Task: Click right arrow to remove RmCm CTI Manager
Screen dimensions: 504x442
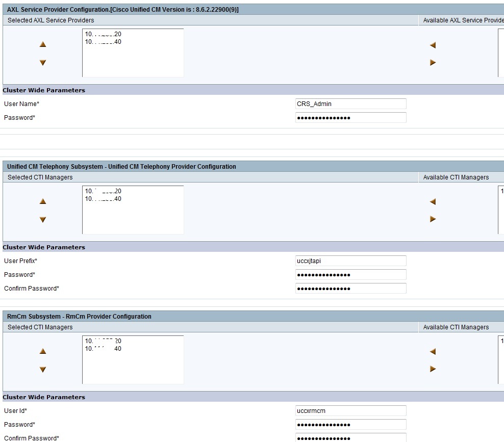Action: [x=432, y=369]
